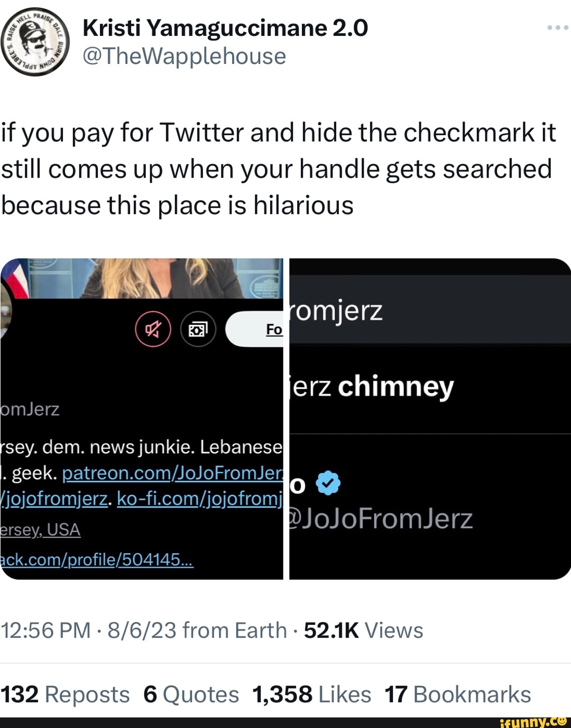Open the Kristi Yamaguccimane 2.0 display name
Viewport: 571px width, 728px height.
point(225,27)
